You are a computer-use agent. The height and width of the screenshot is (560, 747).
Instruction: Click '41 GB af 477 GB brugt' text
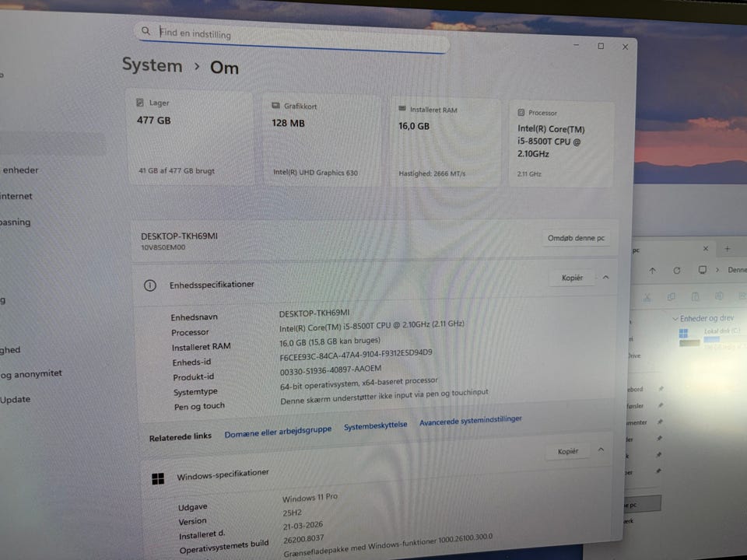tap(177, 170)
